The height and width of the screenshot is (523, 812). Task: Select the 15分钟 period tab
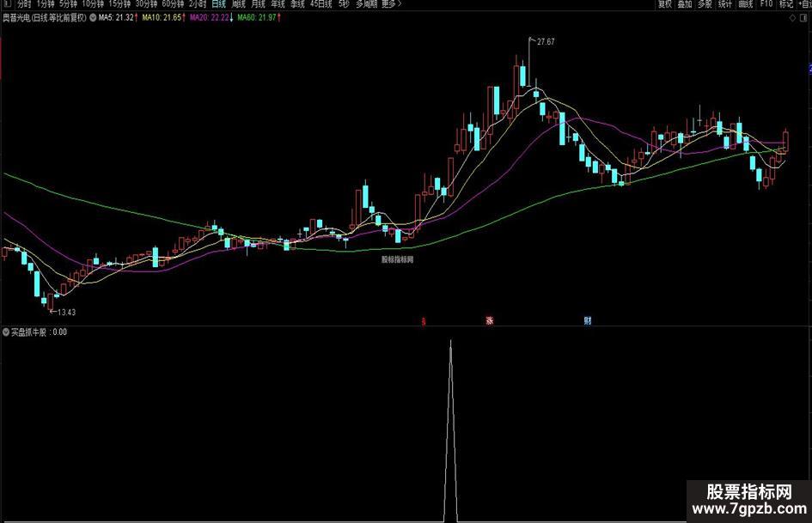pyautogui.click(x=119, y=3)
